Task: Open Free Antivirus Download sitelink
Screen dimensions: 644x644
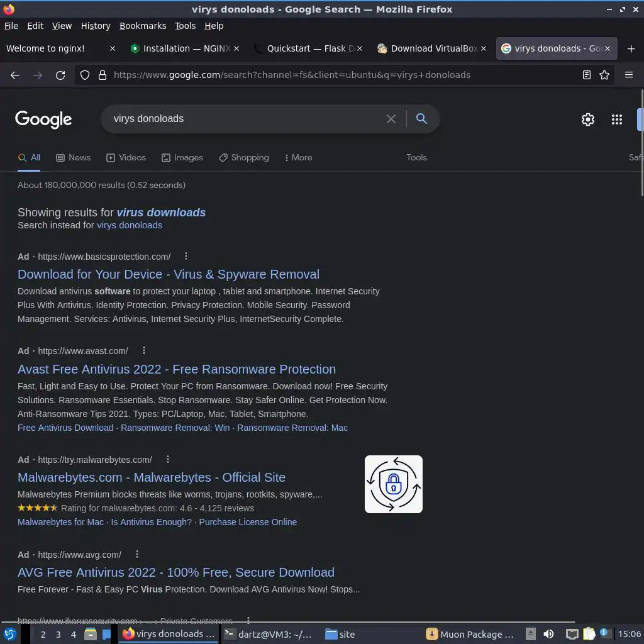Action: click(65, 428)
